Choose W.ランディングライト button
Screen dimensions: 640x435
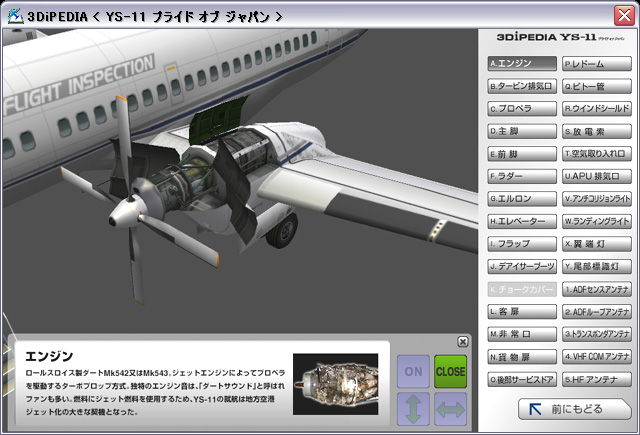pos(597,221)
